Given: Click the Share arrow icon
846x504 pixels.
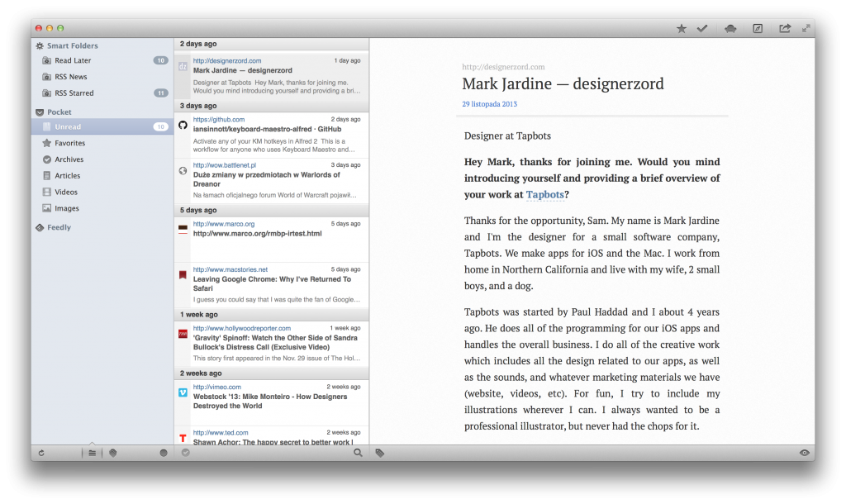Looking at the screenshot, I should (785, 29).
